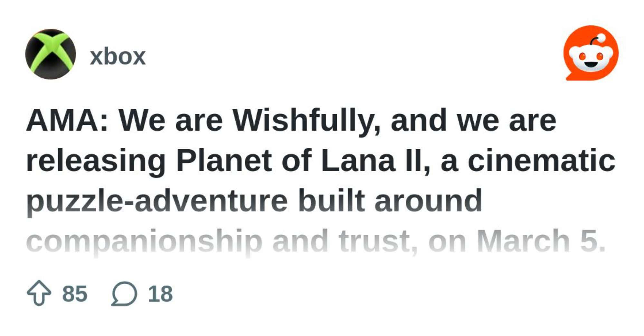This screenshot has width=644, height=336.
Task: Click "Wishfully" in the post title
Action: pos(306,121)
